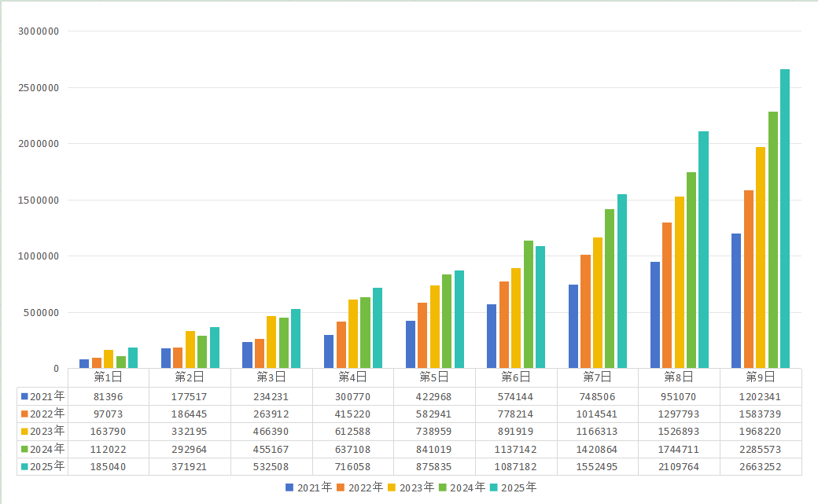Click the 第3日 category header
Screen dimensions: 818x504
tap(271, 377)
